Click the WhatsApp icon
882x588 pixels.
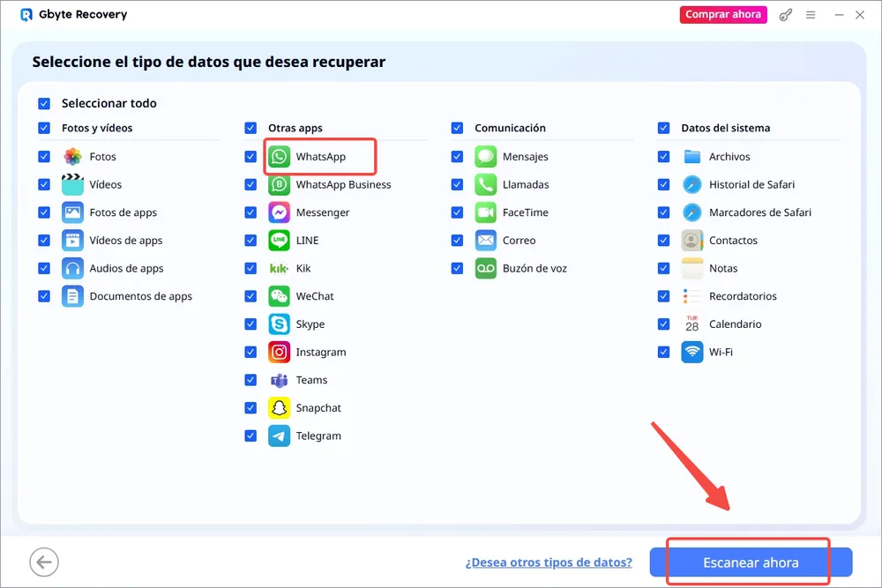tap(279, 157)
